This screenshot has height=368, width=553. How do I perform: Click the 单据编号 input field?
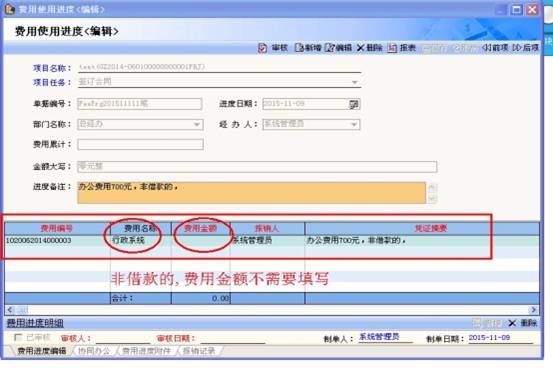(140, 104)
